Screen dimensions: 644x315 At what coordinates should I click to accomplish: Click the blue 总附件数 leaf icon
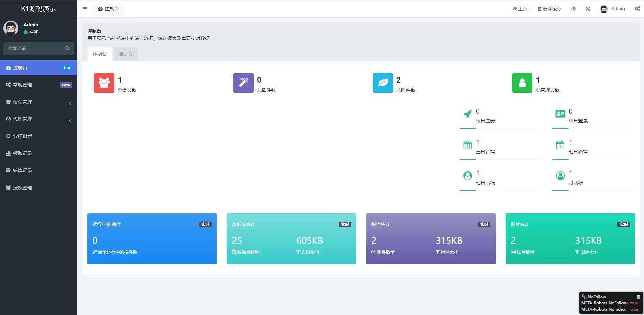(383, 83)
